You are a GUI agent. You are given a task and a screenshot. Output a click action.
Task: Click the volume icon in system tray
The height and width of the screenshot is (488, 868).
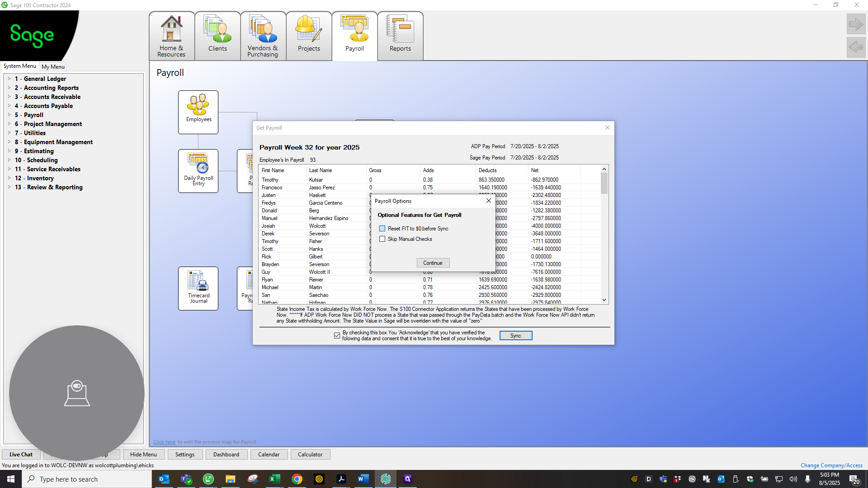tap(793, 479)
